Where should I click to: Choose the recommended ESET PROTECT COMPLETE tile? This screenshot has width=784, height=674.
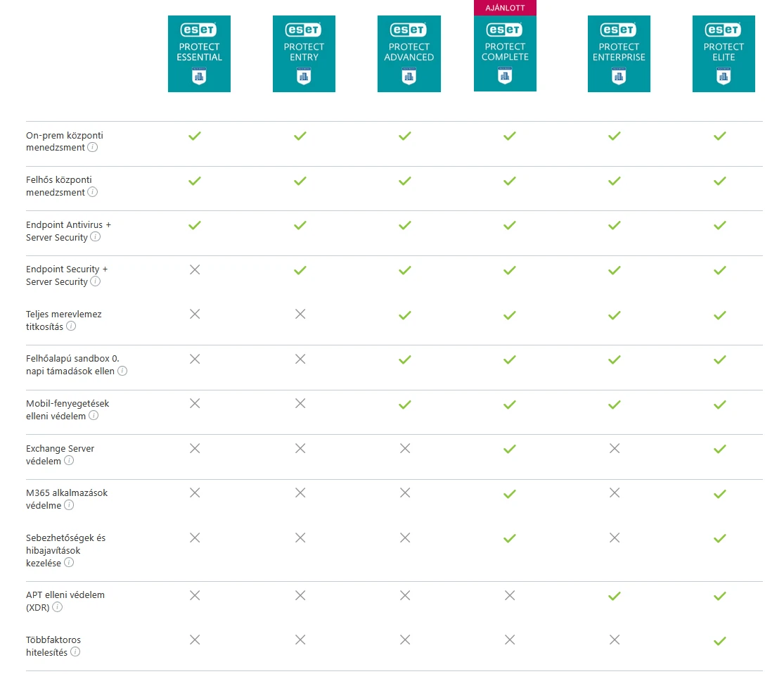(505, 53)
